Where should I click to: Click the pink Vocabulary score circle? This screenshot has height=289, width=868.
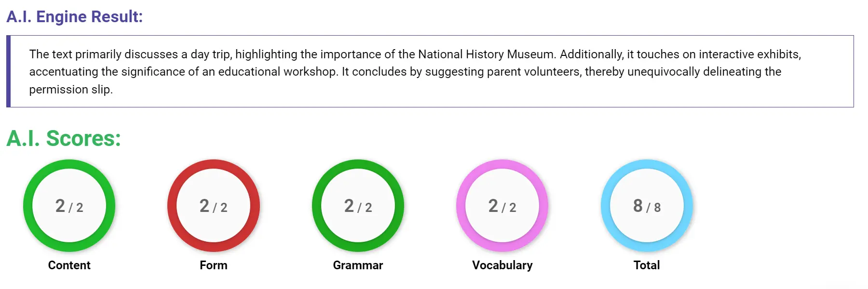tap(503, 206)
